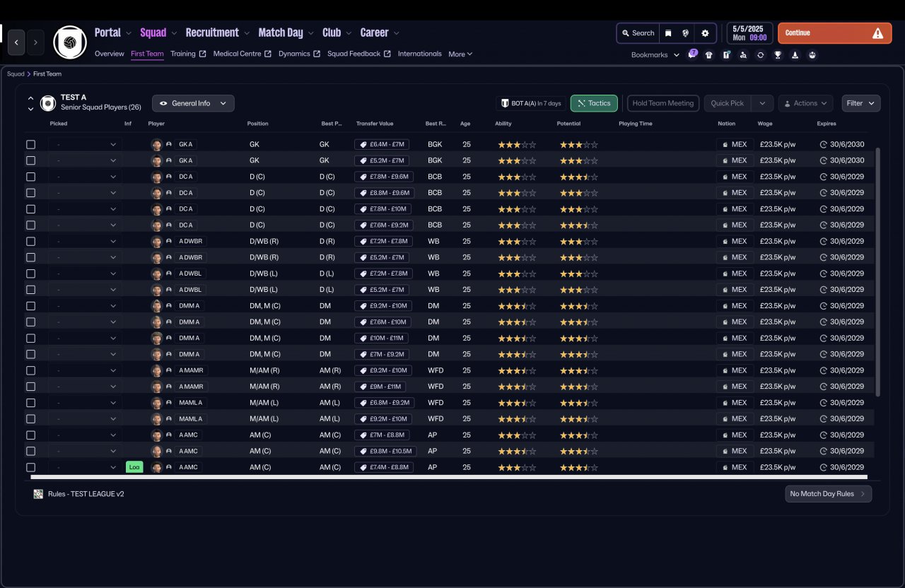Screen dimensions: 905x588
Task: Click the TEST A team badge
Action: coord(48,103)
